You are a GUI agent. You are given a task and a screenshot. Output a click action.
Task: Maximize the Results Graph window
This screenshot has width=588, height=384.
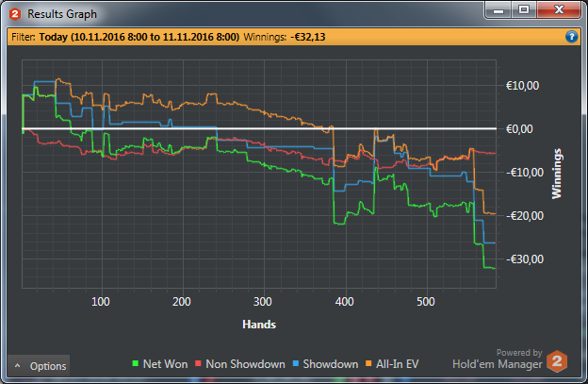(524, 9)
